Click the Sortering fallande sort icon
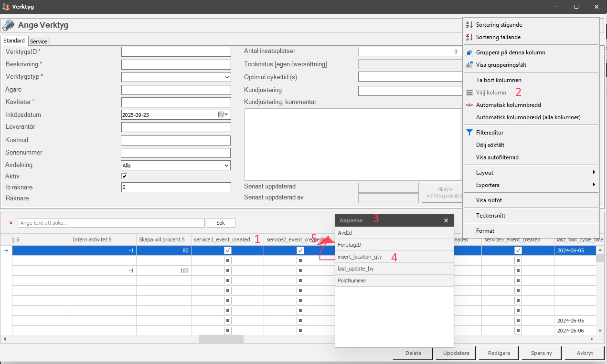607x364 pixels. tap(469, 37)
